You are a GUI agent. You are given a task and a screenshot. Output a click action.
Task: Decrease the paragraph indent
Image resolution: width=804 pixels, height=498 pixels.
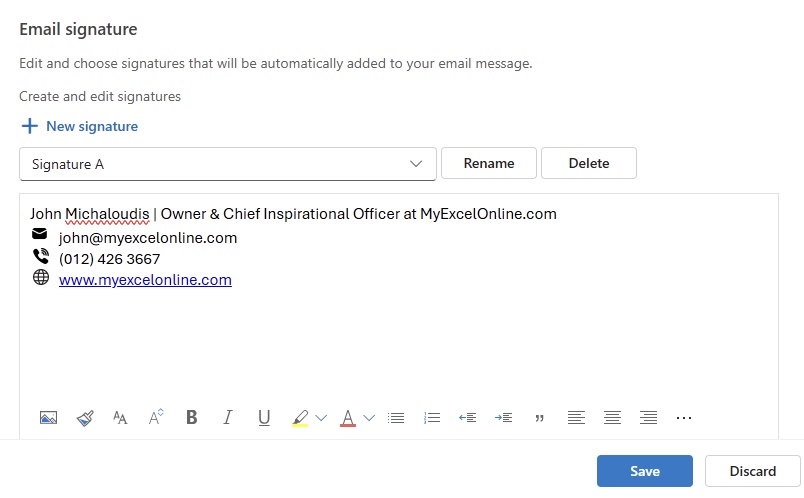coord(468,418)
